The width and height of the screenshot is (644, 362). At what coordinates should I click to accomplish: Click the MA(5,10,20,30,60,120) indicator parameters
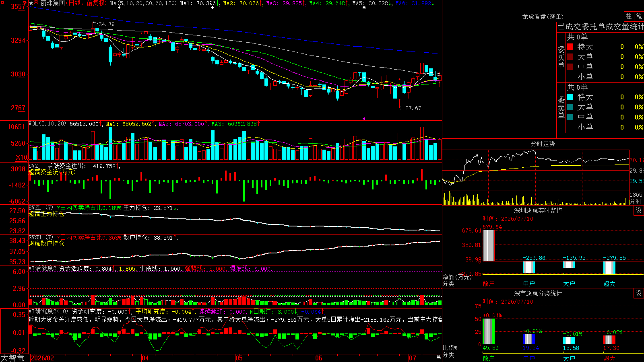(143, 3)
